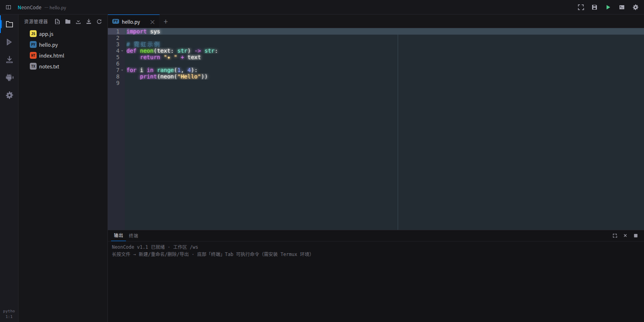Open notes.txt in file explorer
The height and width of the screenshot is (322, 644).
click(x=63, y=66)
